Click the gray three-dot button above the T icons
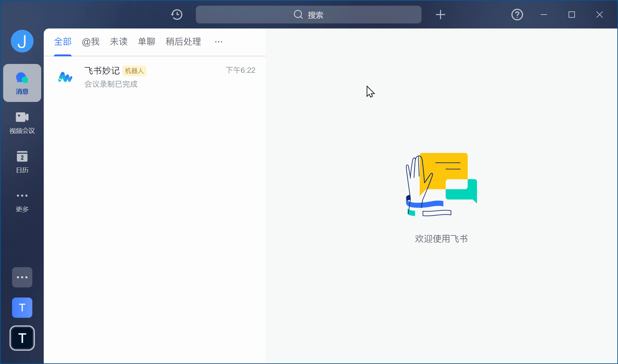Viewport: 618px width, 364px height. [22, 277]
